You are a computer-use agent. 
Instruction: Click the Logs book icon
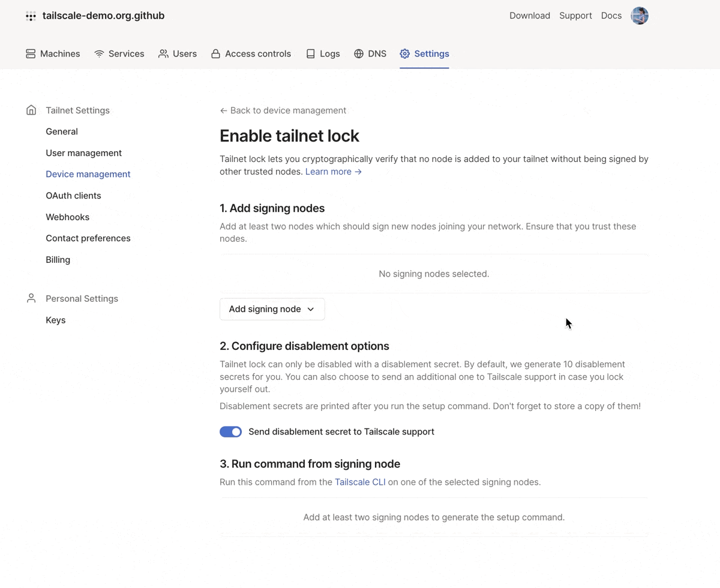click(x=310, y=54)
